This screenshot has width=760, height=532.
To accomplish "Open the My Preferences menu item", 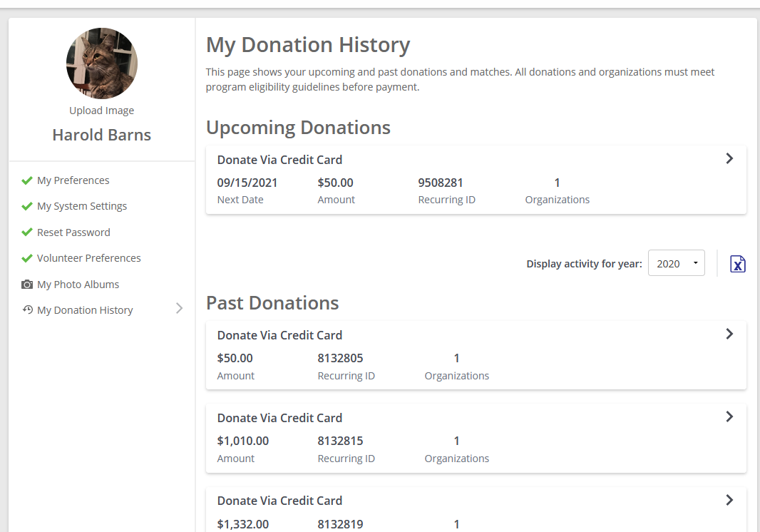I will (x=73, y=180).
